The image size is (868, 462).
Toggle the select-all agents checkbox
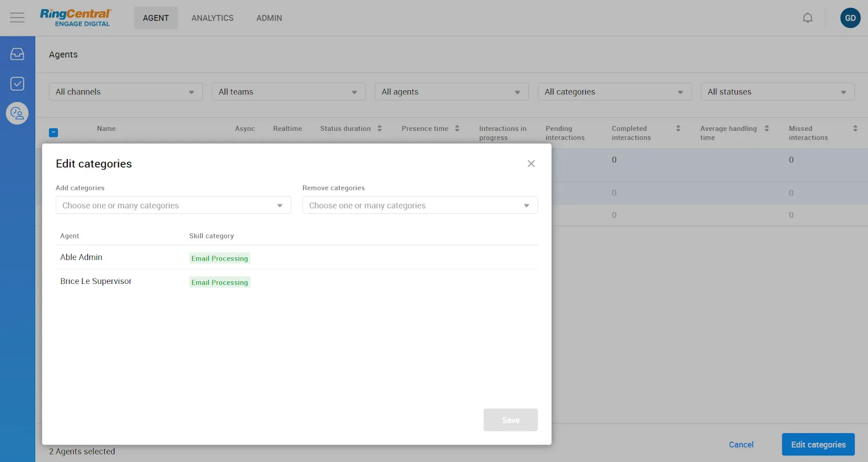click(54, 132)
